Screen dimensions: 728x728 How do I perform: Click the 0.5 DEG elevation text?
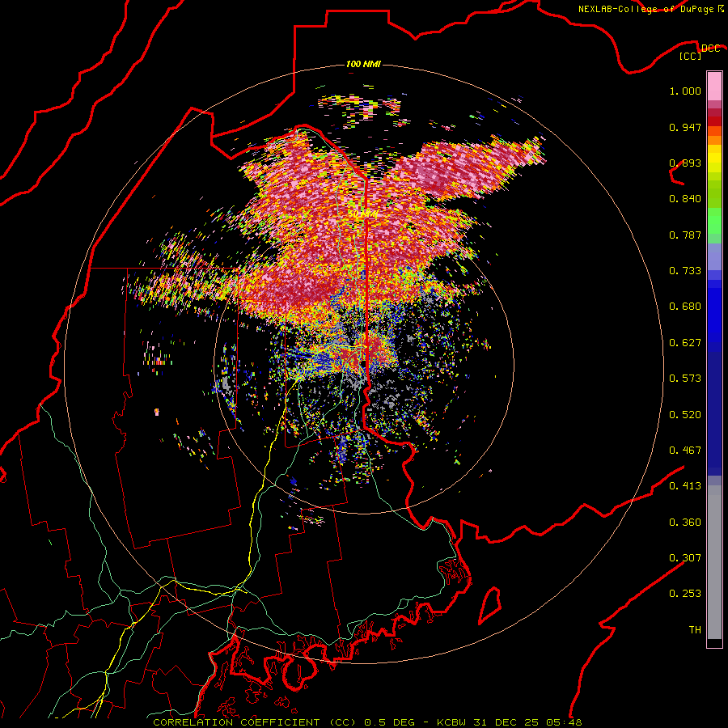coord(390,722)
